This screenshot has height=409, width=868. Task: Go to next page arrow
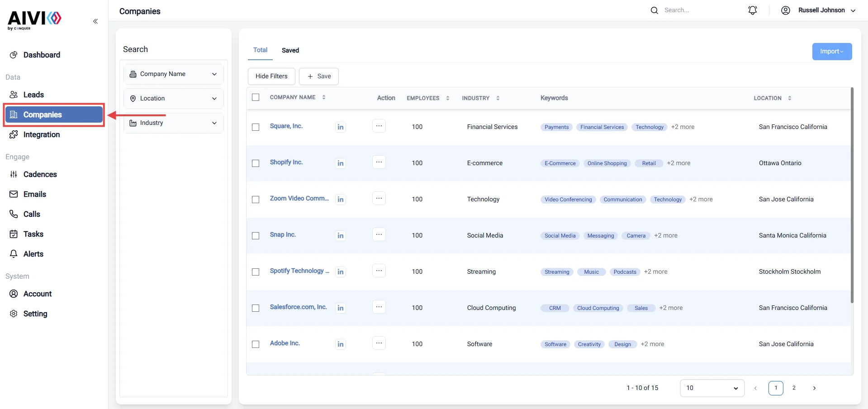click(x=814, y=388)
